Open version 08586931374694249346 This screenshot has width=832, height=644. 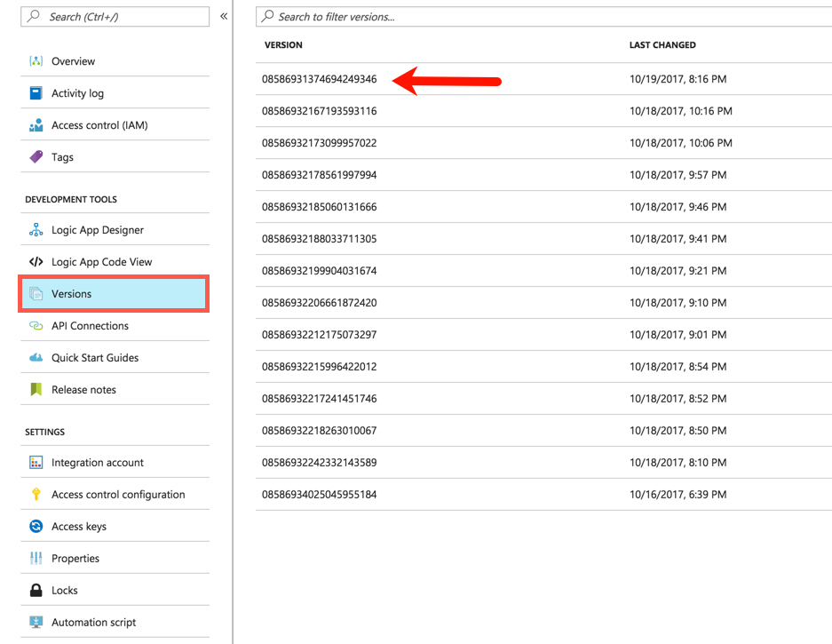(x=319, y=79)
